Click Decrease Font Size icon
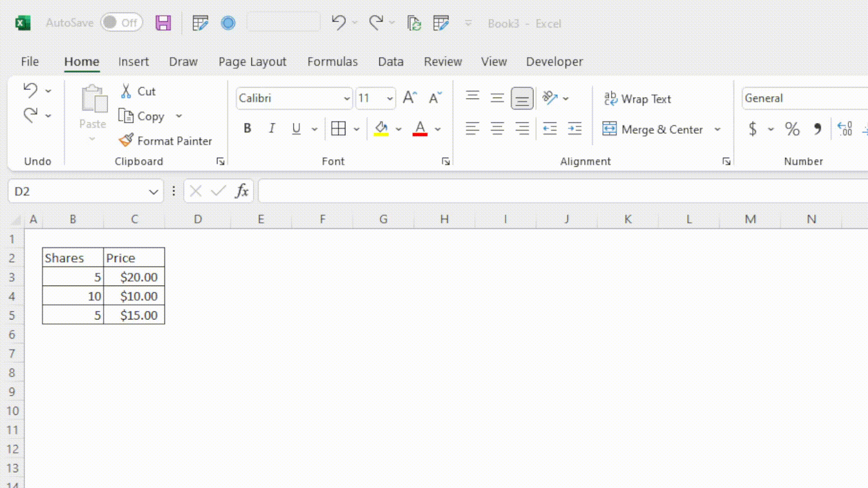Screen dimensions: 868x488 click(x=435, y=98)
